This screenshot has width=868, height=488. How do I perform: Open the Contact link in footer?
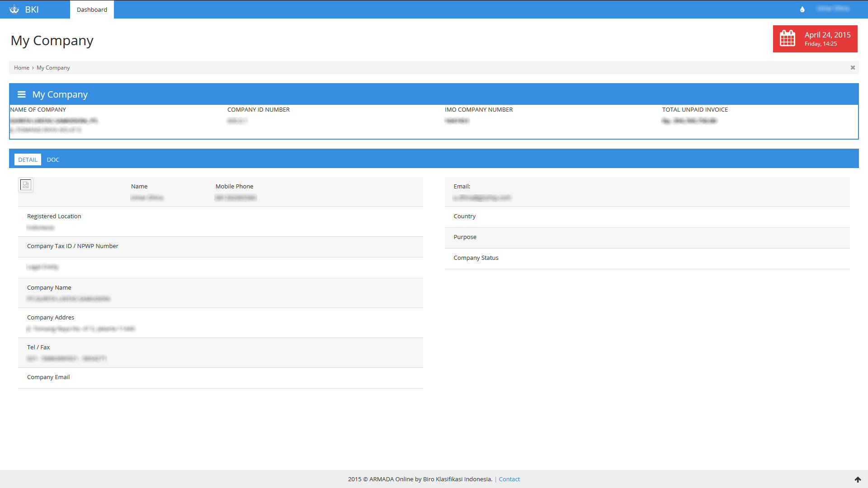point(509,479)
